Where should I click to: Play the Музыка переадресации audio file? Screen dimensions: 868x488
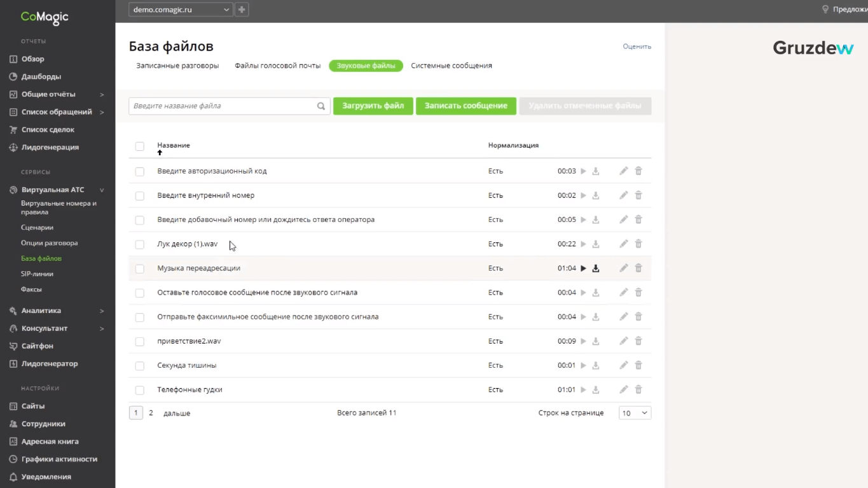583,268
